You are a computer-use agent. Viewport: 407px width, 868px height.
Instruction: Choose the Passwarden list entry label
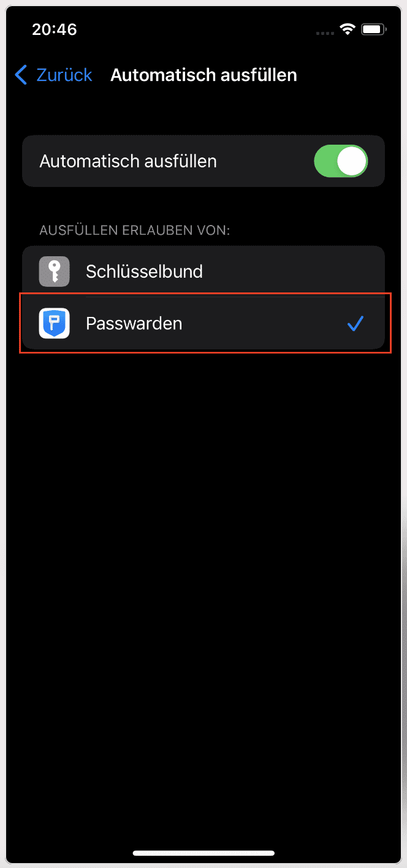point(134,323)
